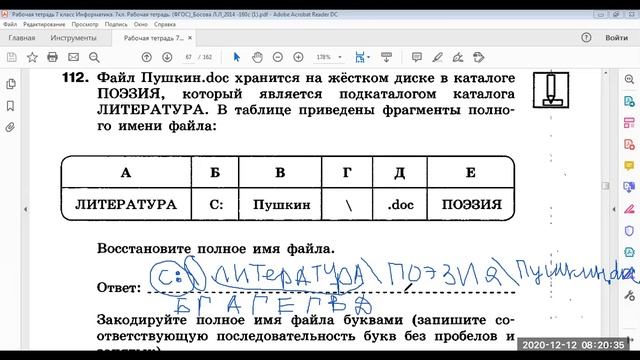Open the Protect shield tool
Image resolution: width=640 pixels, height=360 pixels.
pos(629,231)
